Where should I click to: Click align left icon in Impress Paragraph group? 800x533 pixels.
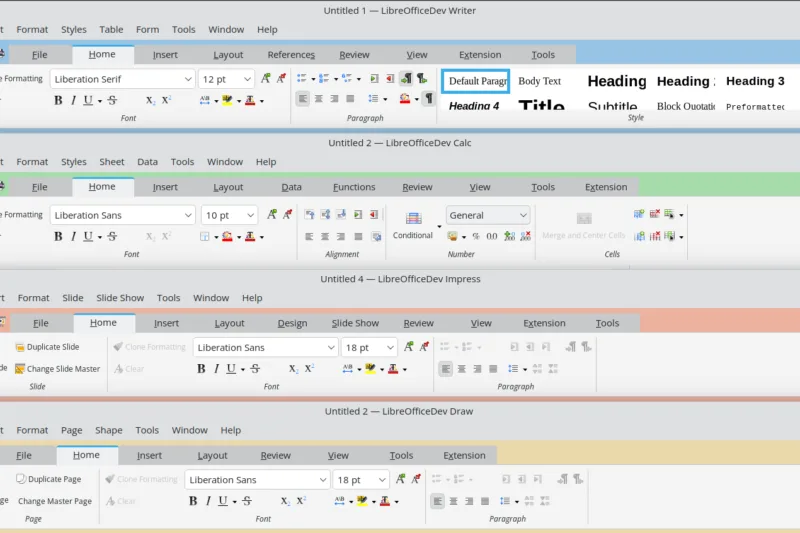click(x=445, y=368)
